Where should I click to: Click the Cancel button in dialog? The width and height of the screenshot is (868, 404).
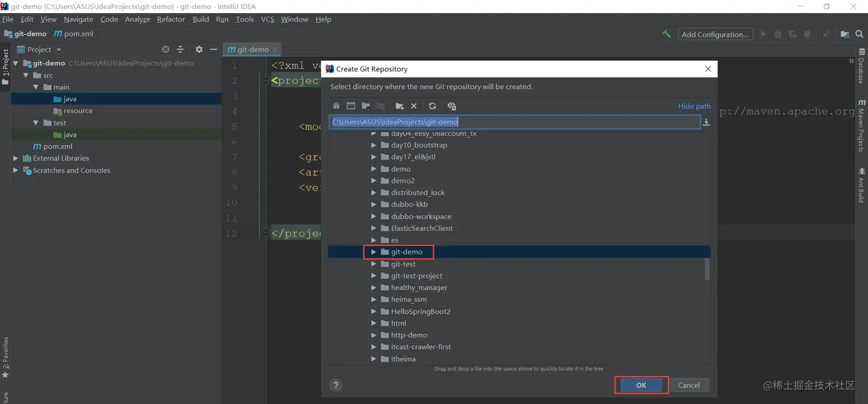click(x=689, y=385)
